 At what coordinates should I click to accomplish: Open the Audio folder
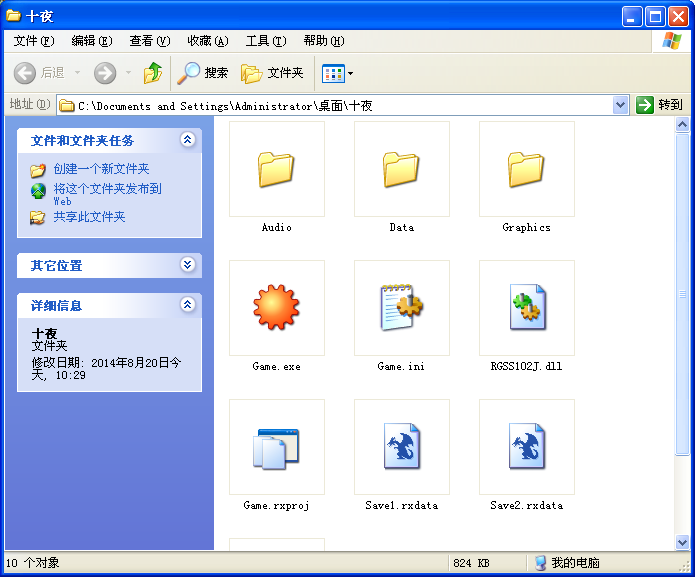tap(276, 169)
